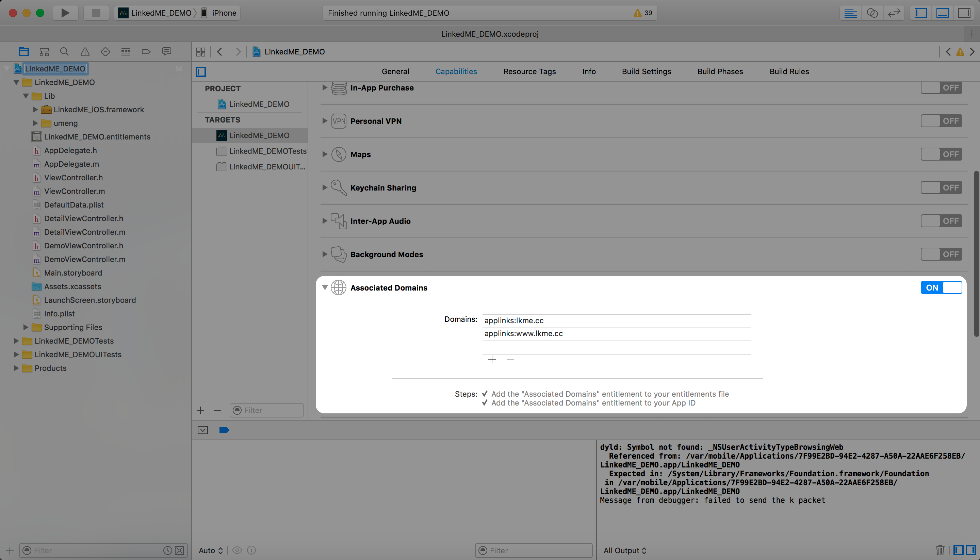Open the Test navigator diamond icon
Viewport: 980px width, 560px height.
pyautogui.click(x=105, y=51)
